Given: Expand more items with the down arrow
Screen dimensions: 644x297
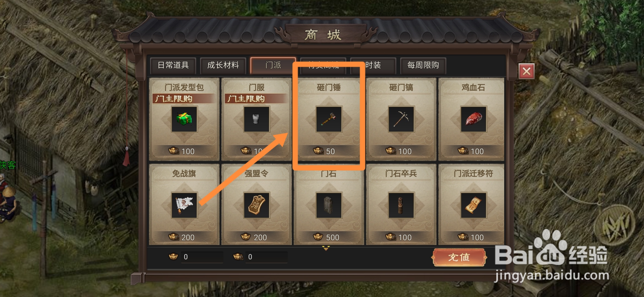Looking at the screenshot, I should pos(326,249).
